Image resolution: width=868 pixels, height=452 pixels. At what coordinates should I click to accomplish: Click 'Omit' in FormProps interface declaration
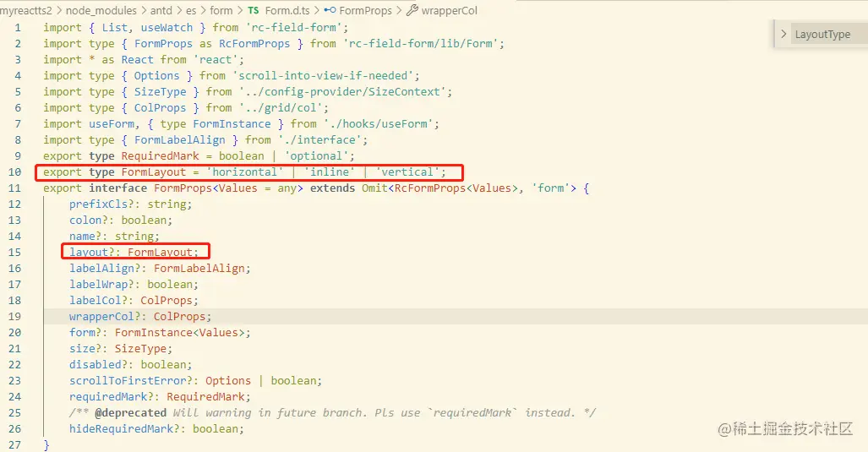pyautogui.click(x=374, y=188)
